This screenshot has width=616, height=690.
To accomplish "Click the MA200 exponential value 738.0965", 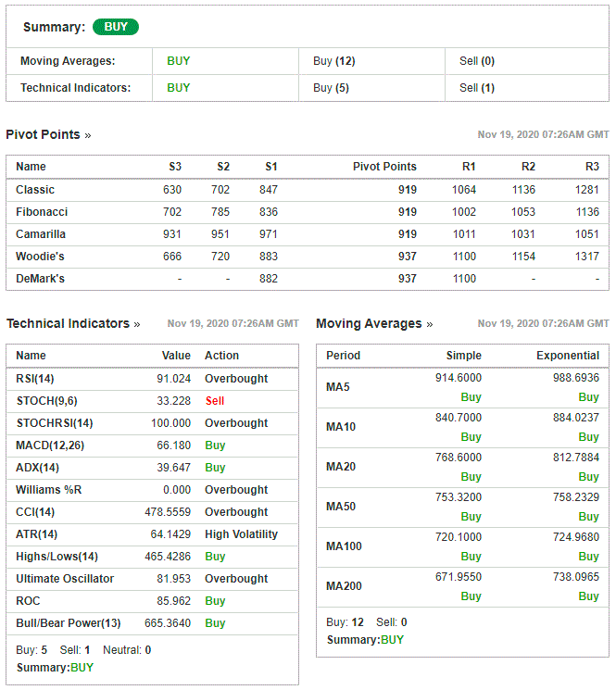I will (x=576, y=576).
